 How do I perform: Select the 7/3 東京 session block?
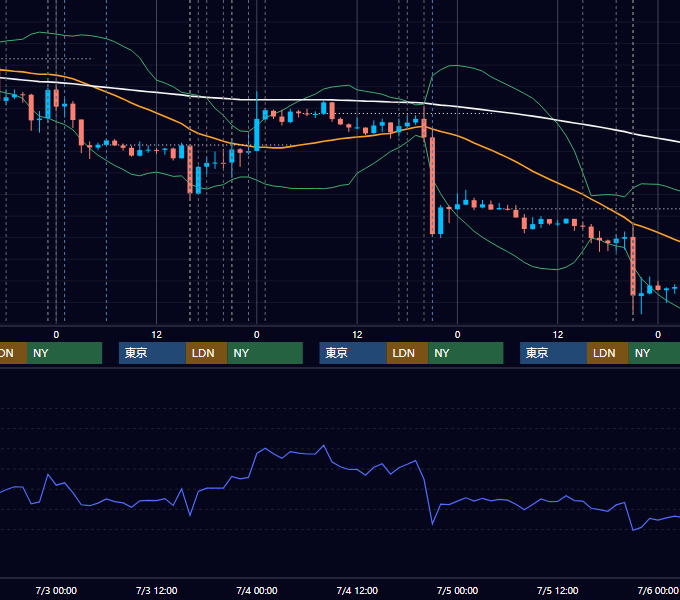click(152, 353)
